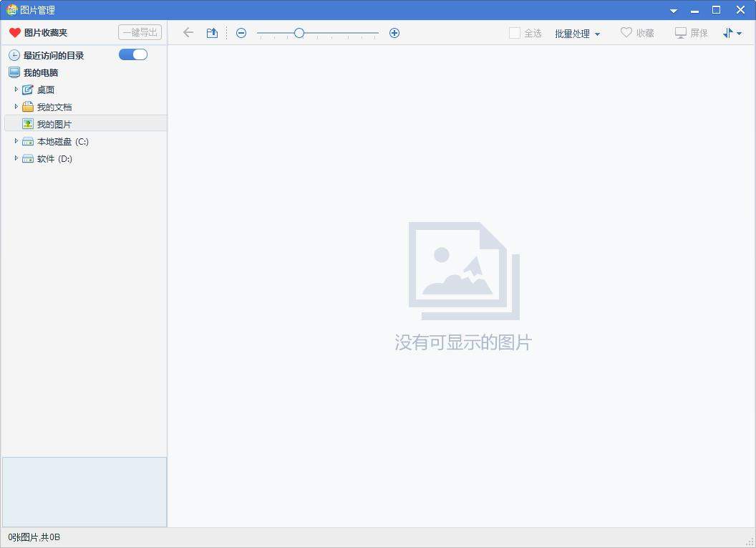Click the zoom out minus icon
This screenshot has height=548, width=756.
[x=241, y=32]
